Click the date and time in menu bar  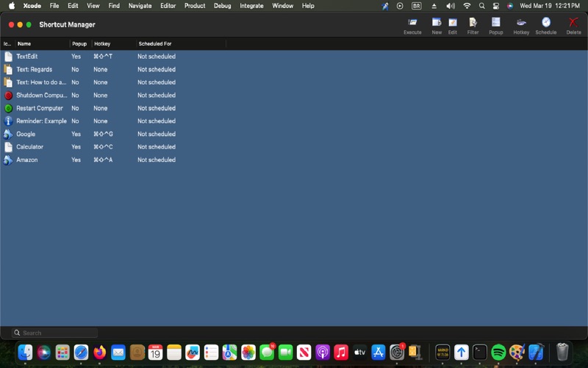[x=550, y=6]
